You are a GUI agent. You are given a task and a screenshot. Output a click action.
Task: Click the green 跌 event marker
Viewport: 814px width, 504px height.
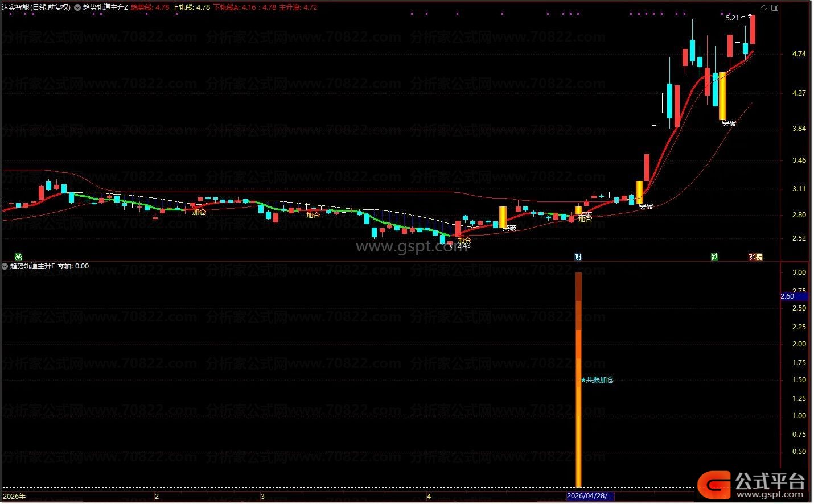pyautogui.click(x=714, y=257)
